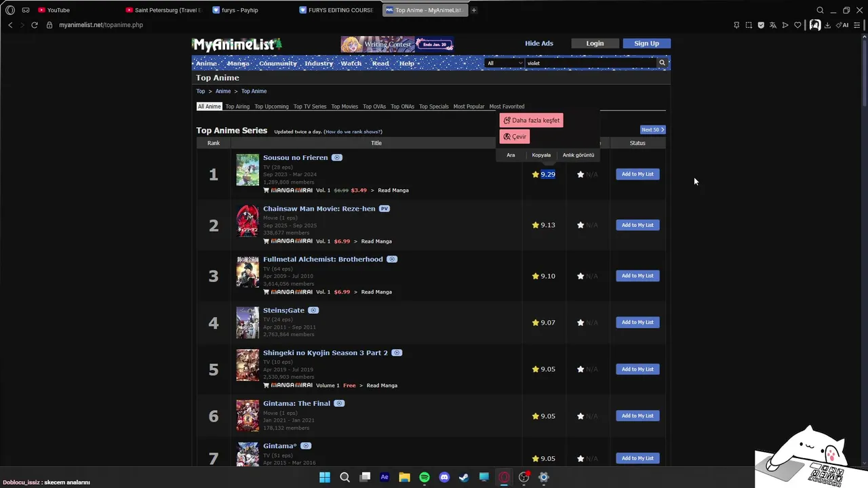The image size is (868, 488).
Task: Add Sousou no Frieren to My List
Action: point(637,174)
